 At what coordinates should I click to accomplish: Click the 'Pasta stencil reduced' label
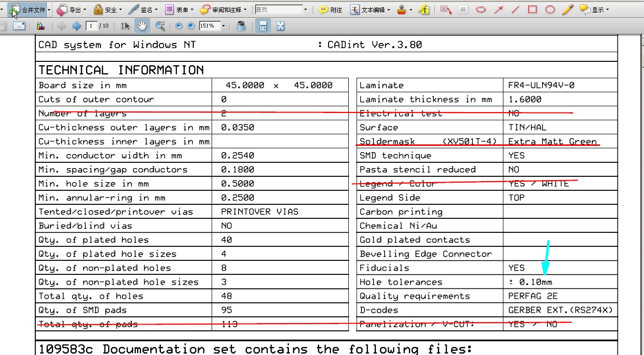[x=417, y=170]
